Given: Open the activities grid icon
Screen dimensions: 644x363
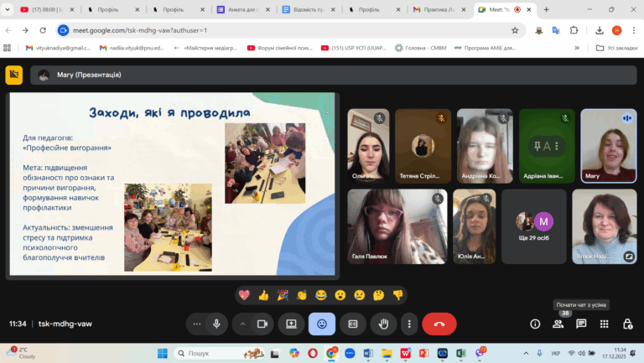Looking at the screenshot, I should [x=604, y=324].
